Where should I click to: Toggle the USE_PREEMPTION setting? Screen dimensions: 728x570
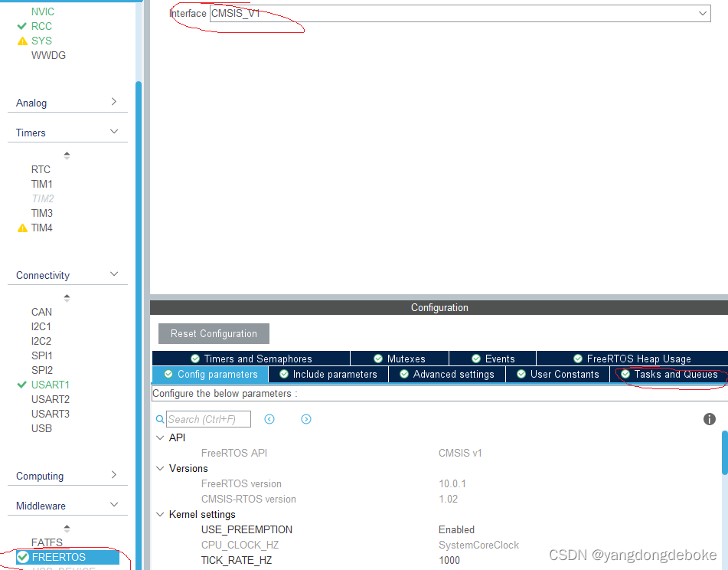point(457,529)
